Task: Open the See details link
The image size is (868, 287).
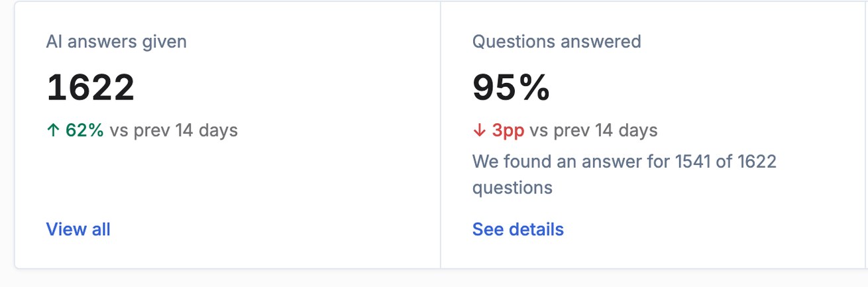Action: [518, 229]
